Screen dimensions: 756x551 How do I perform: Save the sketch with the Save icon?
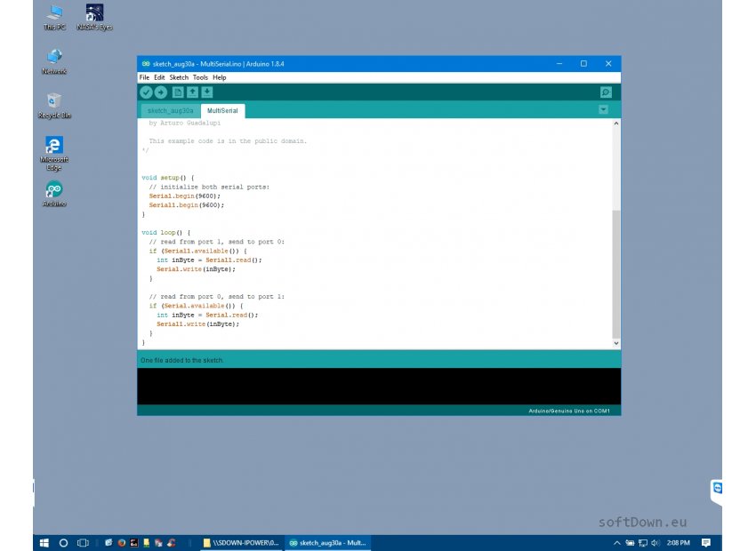coord(207,92)
